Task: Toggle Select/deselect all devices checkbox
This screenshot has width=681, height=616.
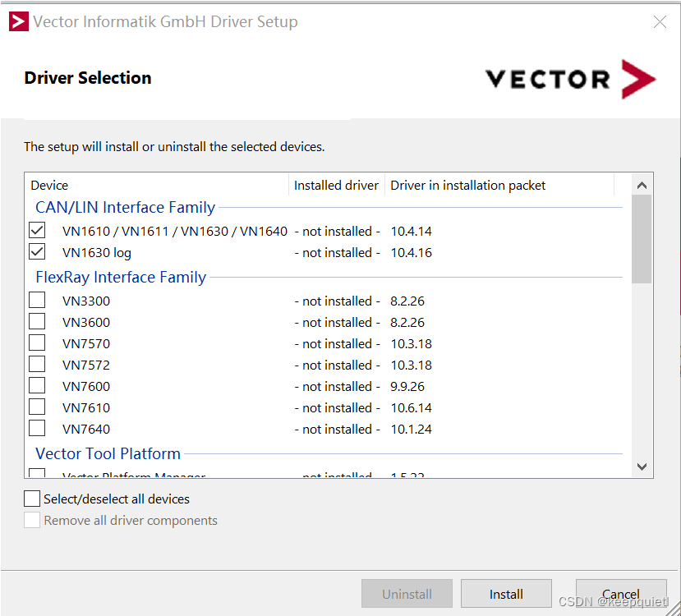Action: 32,499
